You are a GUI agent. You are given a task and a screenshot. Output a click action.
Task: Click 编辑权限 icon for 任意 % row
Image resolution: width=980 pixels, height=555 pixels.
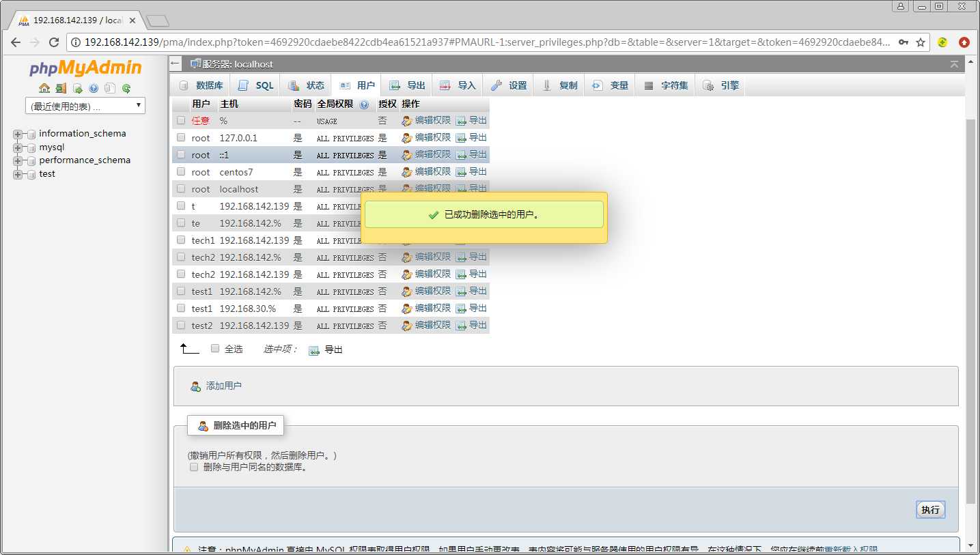coord(407,121)
